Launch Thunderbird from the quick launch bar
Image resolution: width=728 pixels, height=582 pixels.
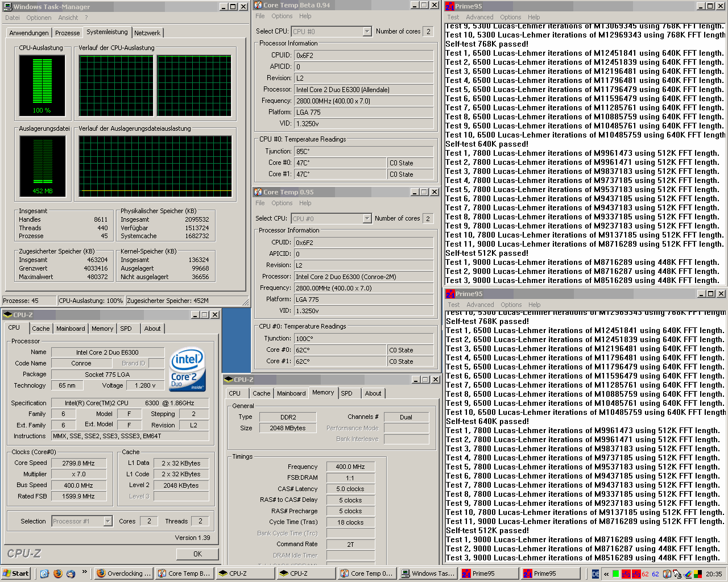(x=71, y=573)
